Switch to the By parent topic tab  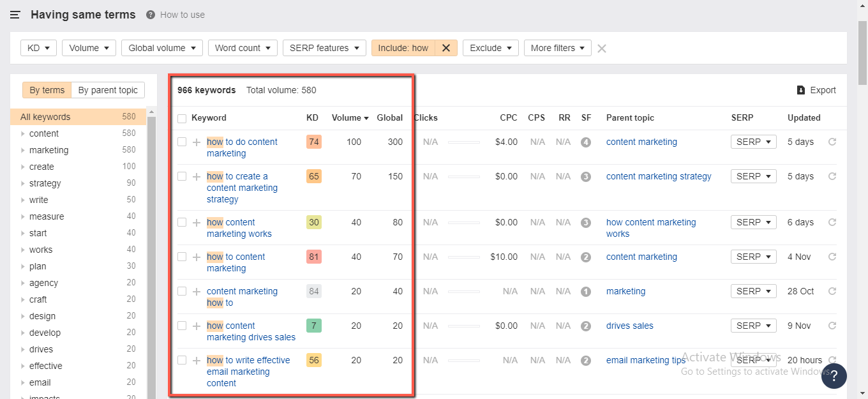[108, 90]
